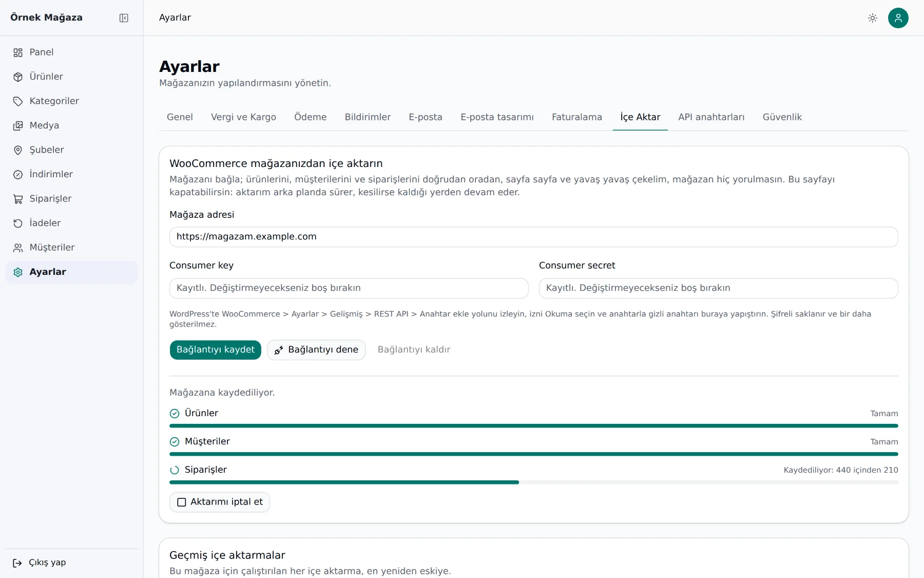Test connection with Bağlantıyı dene
Viewport: 924px width, 578px height.
[316, 350]
